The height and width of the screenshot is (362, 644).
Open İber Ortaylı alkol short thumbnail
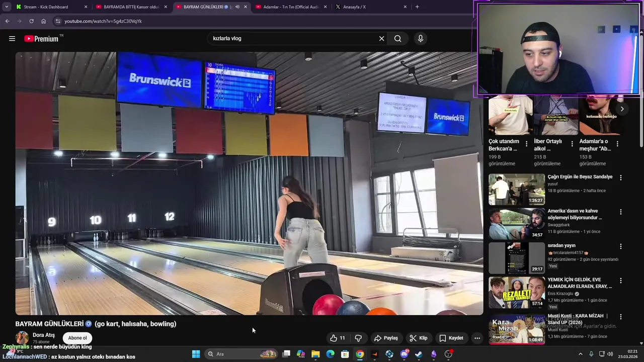coord(556,115)
